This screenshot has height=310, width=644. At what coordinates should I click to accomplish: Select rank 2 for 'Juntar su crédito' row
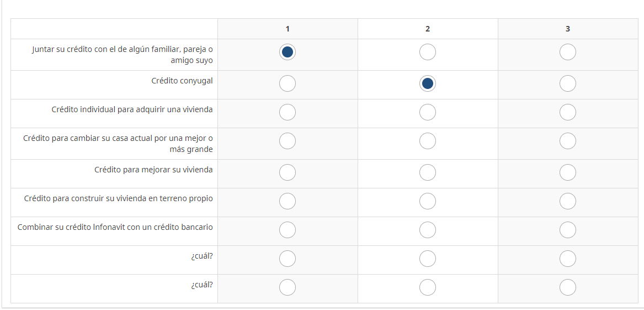tap(428, 52)
